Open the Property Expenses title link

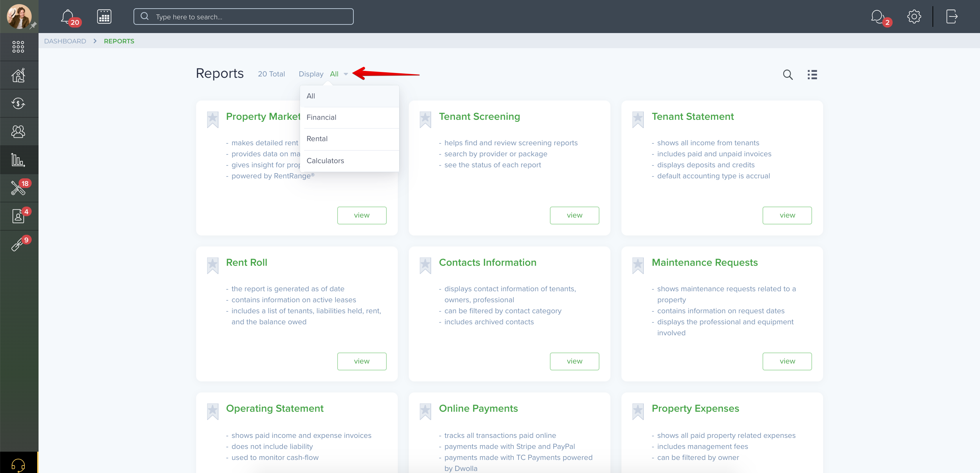click(x=695, y=409)
